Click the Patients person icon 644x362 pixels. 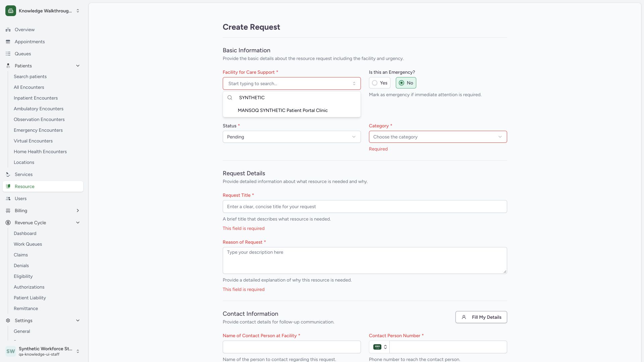tap(8, 66)
